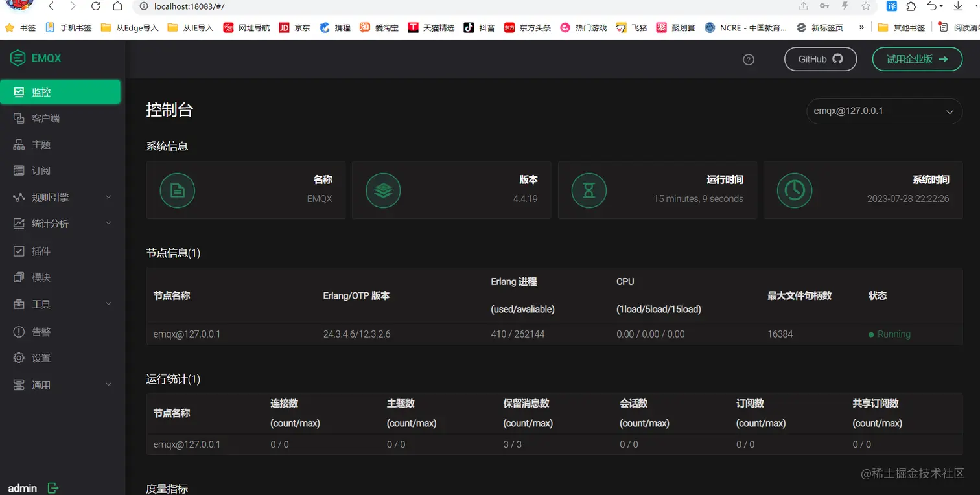Viewport: 980px width, 495px height.
Task: Open the 抖音 bookmark
Action: coord(480,28)
